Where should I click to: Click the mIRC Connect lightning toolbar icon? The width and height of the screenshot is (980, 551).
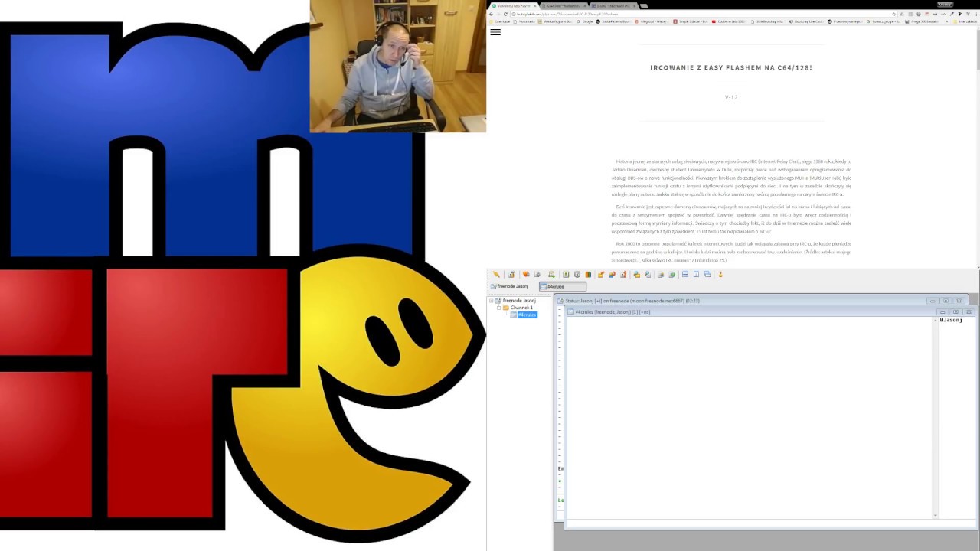(496, 274)
